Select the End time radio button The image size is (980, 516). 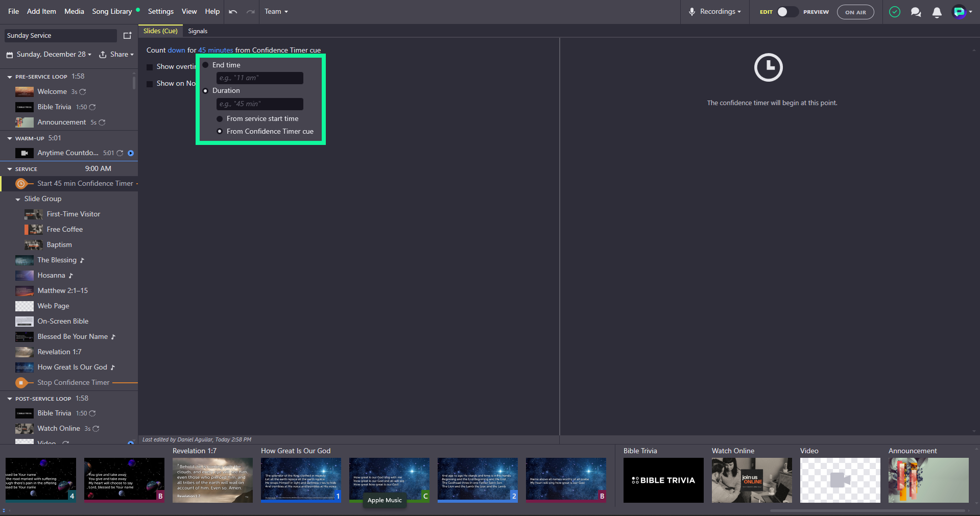click(206, 65)
